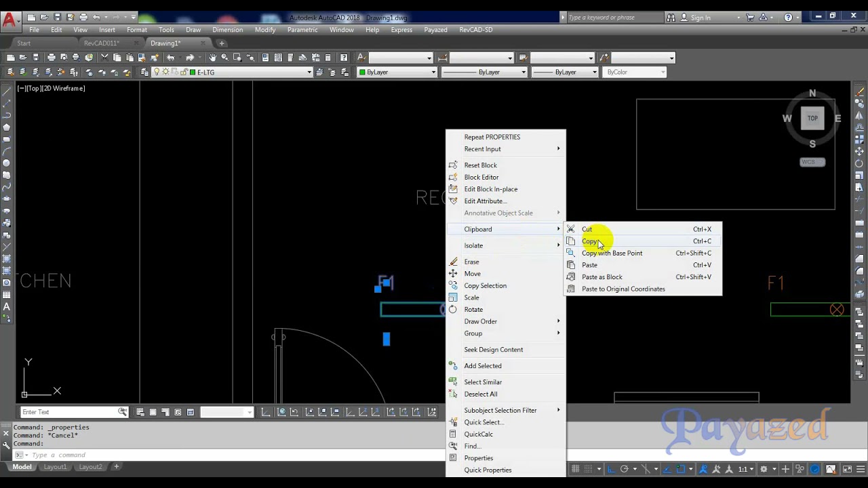Expand the 1:1 annotation scale dropdown
Image resolution: width=868 pixels, height=488 pixels.
point(747,469)
